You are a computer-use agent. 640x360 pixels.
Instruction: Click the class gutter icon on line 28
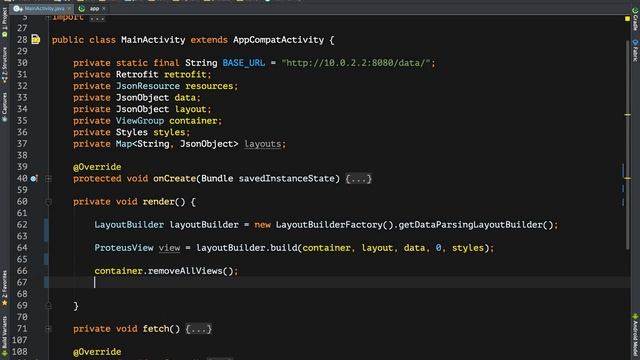[x=36, y=40]
